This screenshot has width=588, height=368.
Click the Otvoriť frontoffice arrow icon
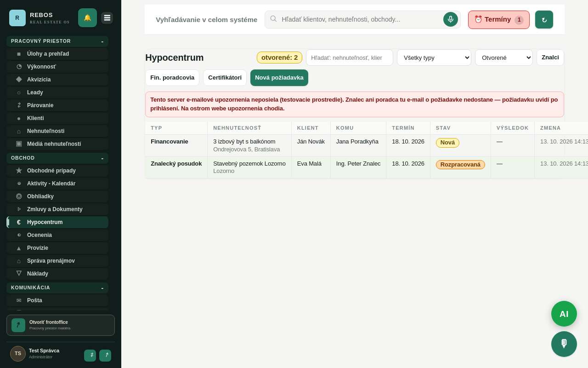point(18,325)
